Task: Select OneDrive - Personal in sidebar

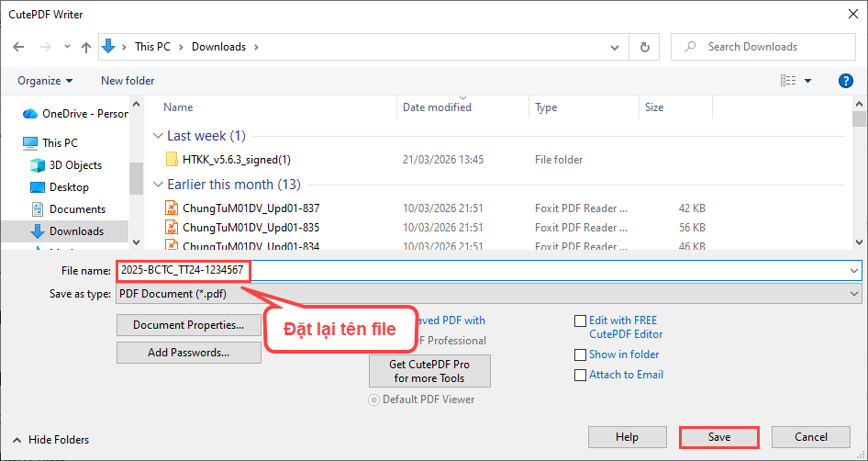Action: pyautogui.click(x=75, y=114)
